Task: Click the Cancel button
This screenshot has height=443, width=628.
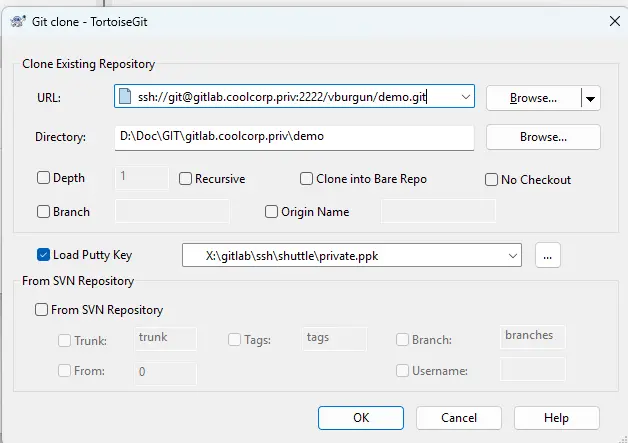Action: pyautogui.click(x=459, y=418)
